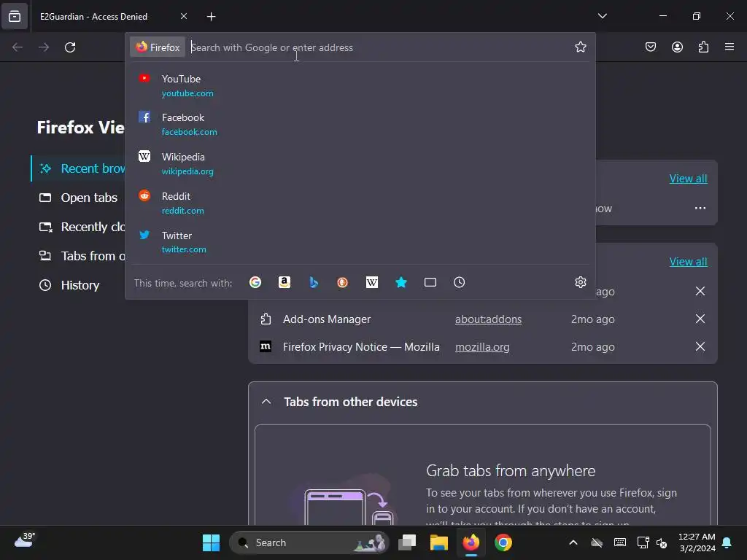The width and height of the screenshot is (747, 560).
Task: Reload the current page
Action: tap(70, 47)
